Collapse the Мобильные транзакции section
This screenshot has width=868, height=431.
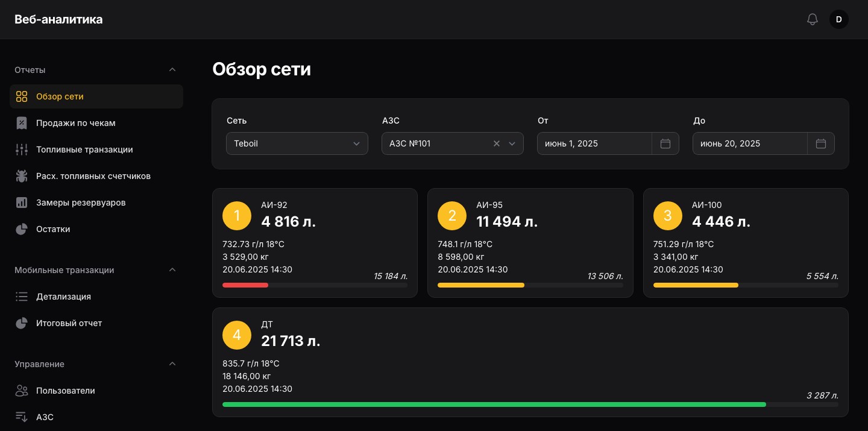(x=172, y=270)
